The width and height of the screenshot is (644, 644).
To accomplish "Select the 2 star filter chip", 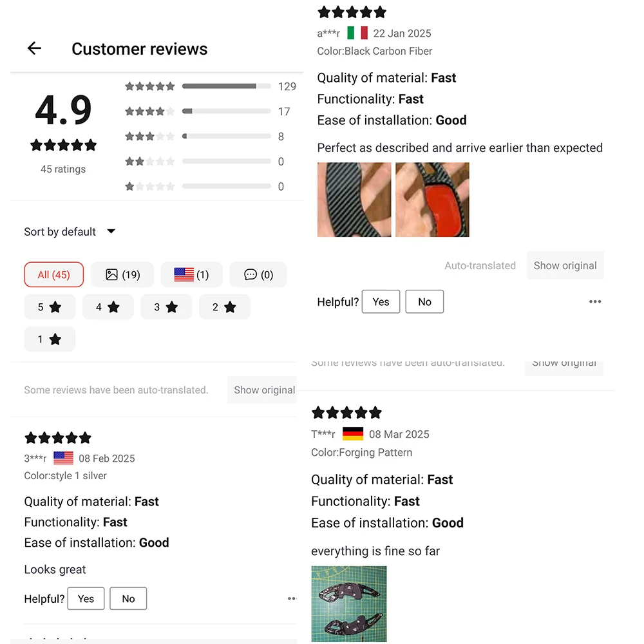I will (x=224, y=307).
